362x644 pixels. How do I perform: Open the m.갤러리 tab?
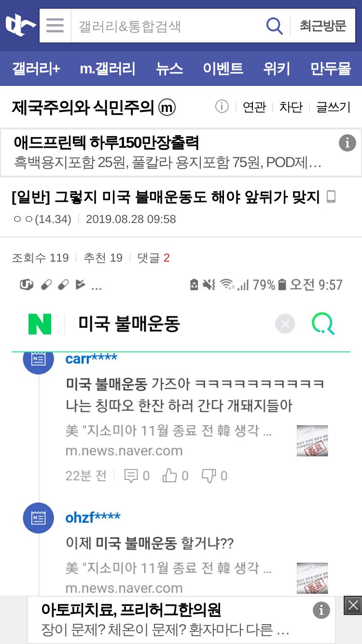[x=108, y=69]
